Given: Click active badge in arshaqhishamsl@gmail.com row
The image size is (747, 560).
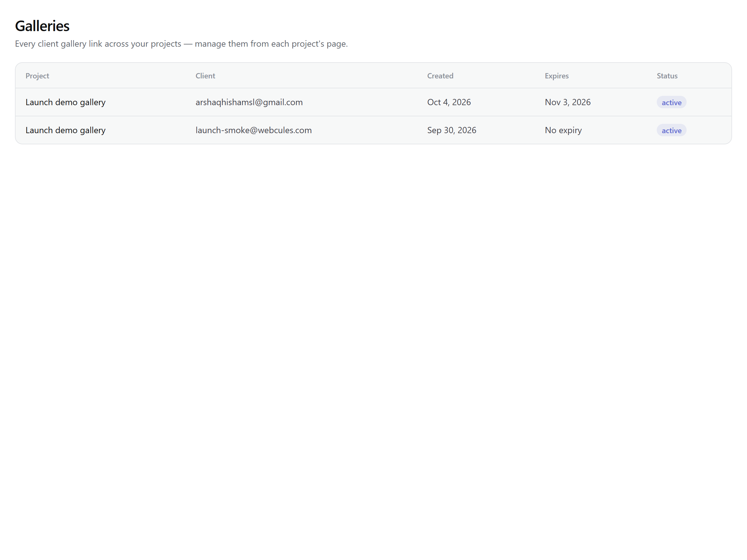Looking at the screenshot, I should point(671,102).
